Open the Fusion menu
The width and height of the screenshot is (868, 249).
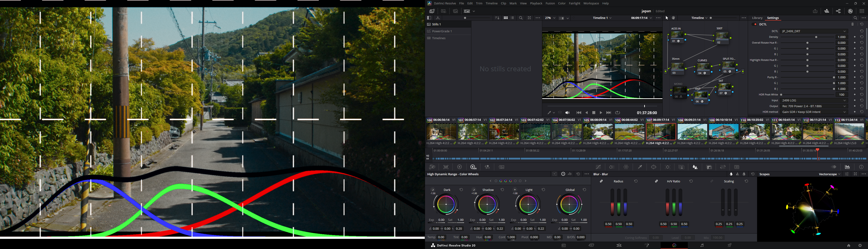pos(550,3)
